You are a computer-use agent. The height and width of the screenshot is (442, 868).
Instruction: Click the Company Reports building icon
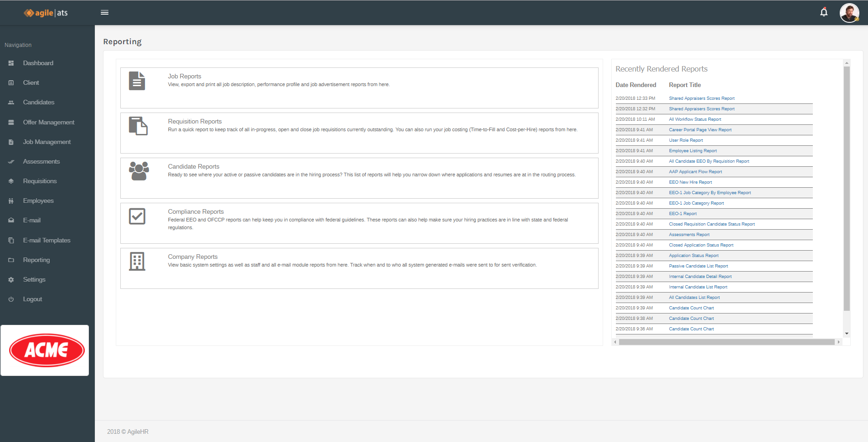point(138,261)
